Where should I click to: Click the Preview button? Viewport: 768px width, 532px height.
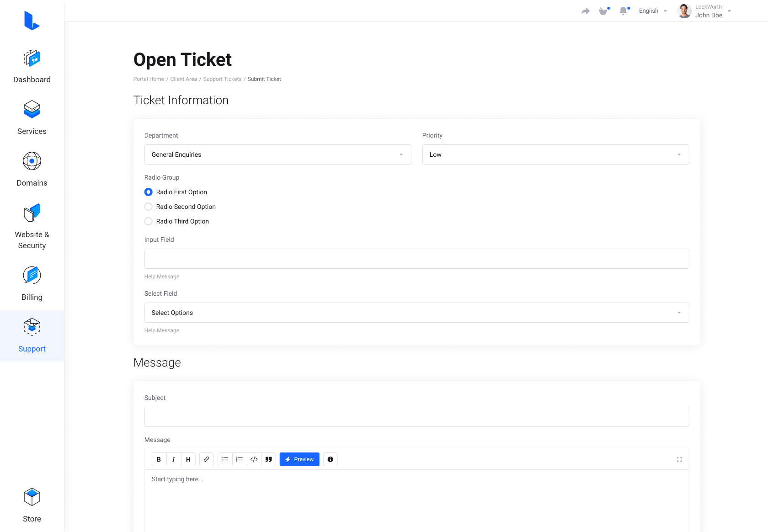[299, 459]
